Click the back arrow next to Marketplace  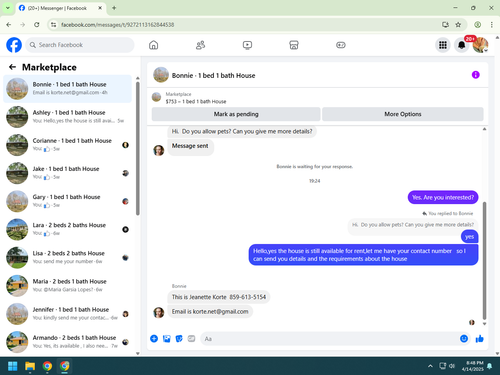pyautogui.click(x=12, y=67)
